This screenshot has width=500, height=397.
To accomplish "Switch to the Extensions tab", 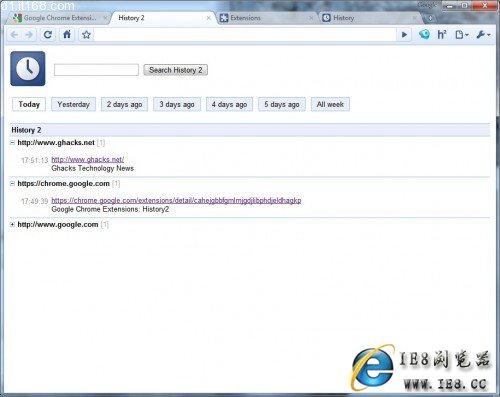I will tap(266, 18).
